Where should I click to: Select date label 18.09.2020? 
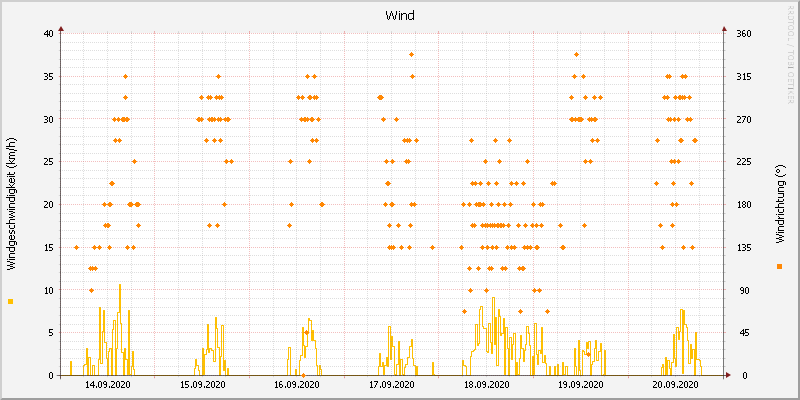tap(487, 385)
